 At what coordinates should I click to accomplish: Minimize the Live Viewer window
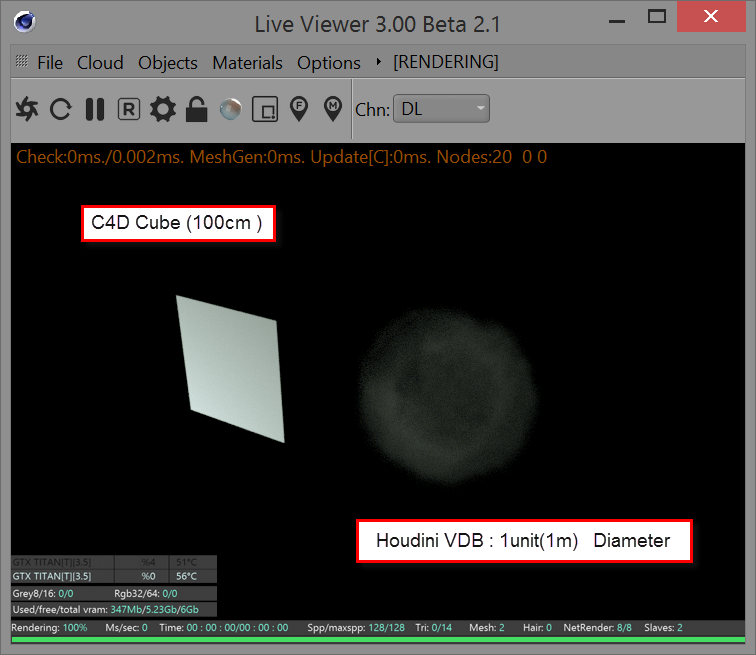(617, 21)
